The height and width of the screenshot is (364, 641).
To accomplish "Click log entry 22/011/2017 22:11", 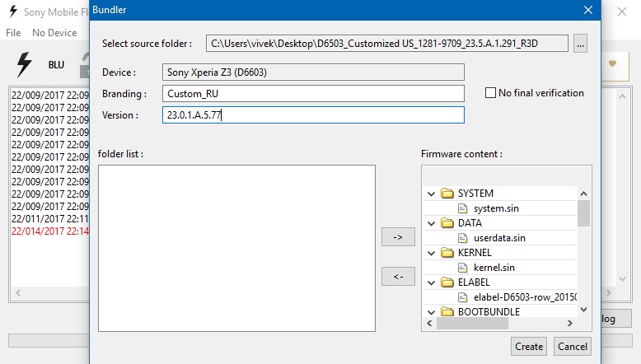I will [x=50, y=218].
